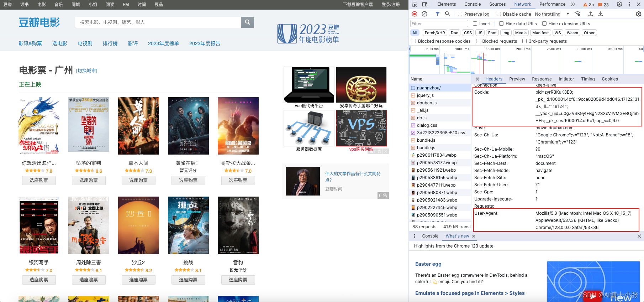This screenshot has width=644, height=302.
Task: Toggle the Invert filter checkbox
Action: (x=475, y=24)
